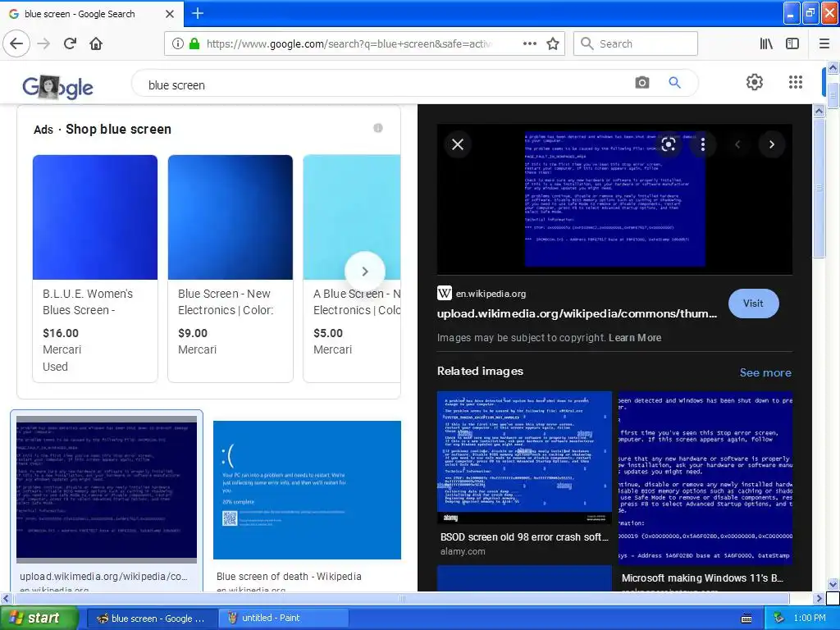Click the on-screen keyboard tray icon

pyautogui.click(x=746, y=619)
